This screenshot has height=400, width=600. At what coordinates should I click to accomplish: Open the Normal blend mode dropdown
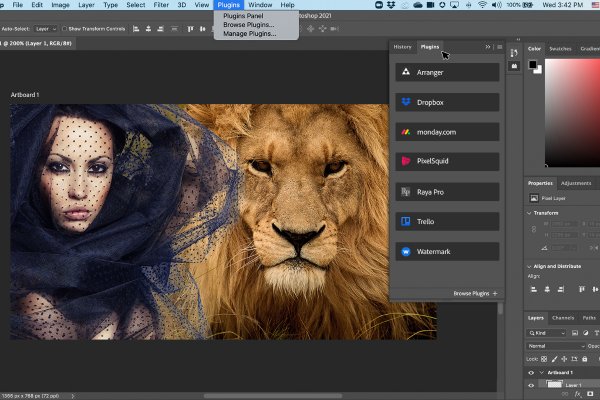tap(556, 346)
